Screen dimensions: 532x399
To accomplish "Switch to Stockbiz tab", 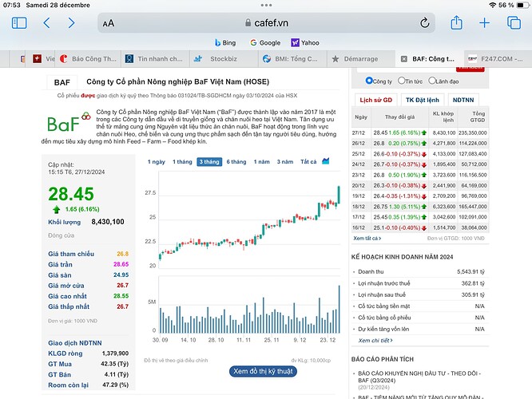I will pos(224,59).
